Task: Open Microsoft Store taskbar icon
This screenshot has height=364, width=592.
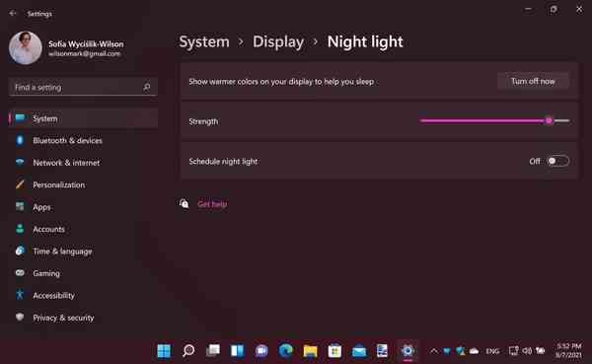Action: [x=334, y=351]
